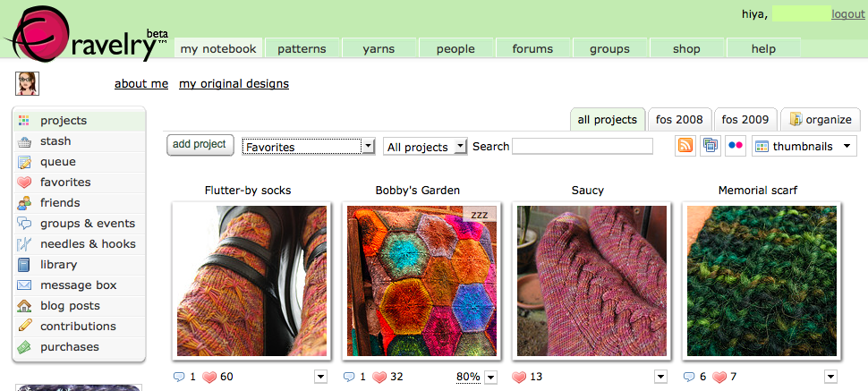Screen dimensions: 868x391
Task: Go to the patterns tab
Action: pyautogui.click(x=302, y=48)
